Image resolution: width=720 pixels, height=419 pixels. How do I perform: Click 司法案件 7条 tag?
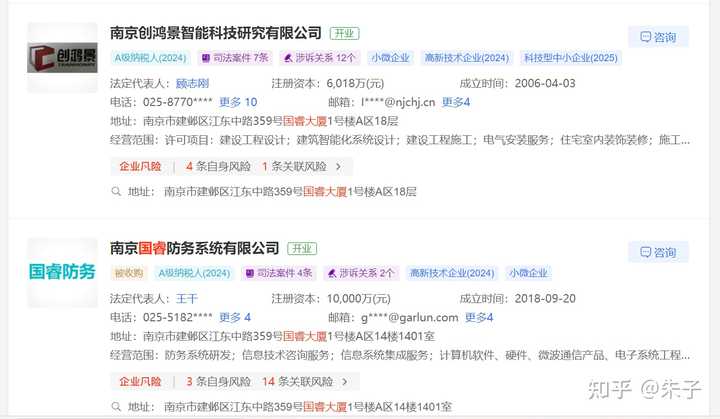[x=235, y=58]
